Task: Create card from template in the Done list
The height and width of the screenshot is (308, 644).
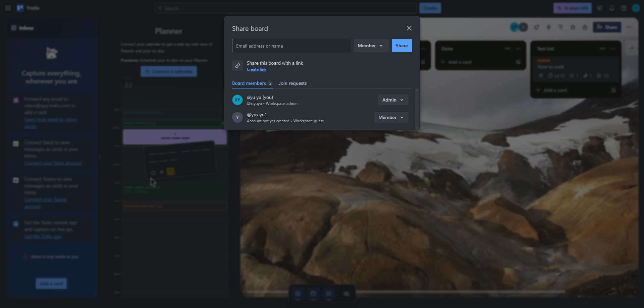Action: point(518,62)
